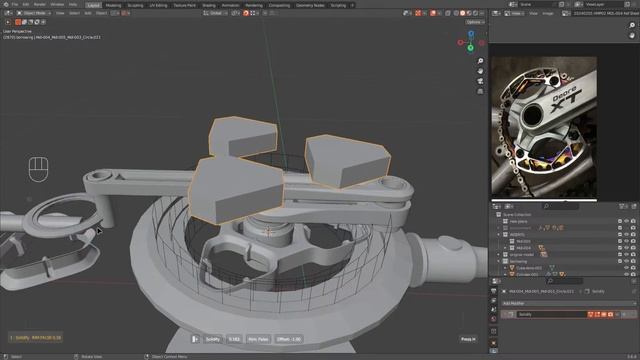Click the Deore XT reference image
640x360 pixels.
coord(544,126)
